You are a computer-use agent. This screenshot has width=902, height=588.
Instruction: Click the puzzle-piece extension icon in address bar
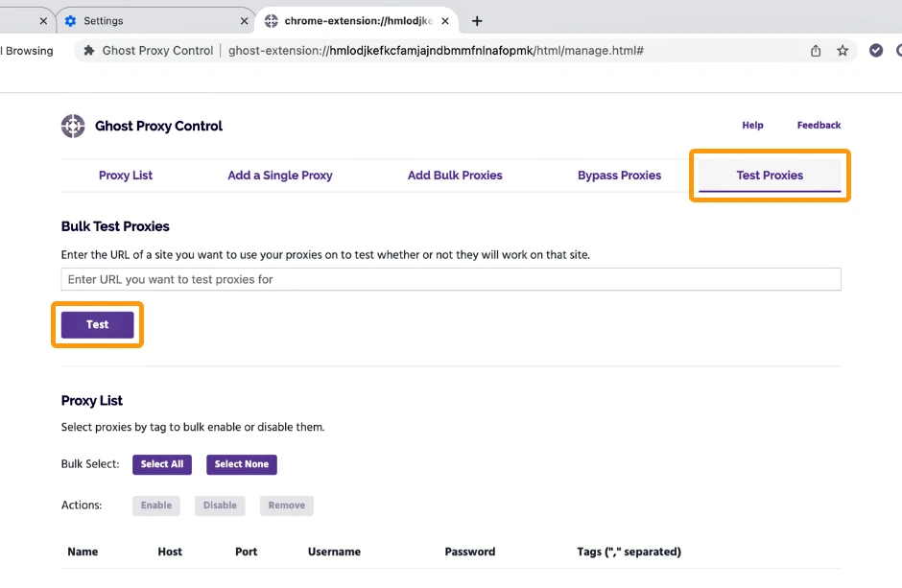point(89,51)
